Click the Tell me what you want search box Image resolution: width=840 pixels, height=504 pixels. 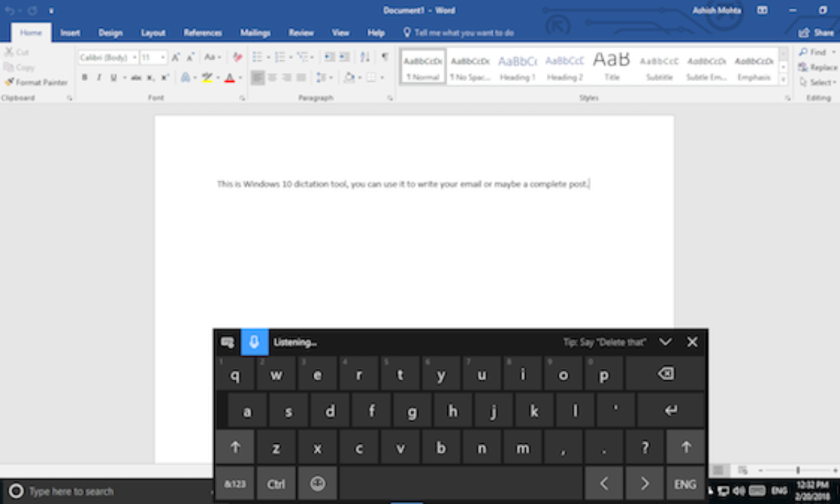coord(458,33)
